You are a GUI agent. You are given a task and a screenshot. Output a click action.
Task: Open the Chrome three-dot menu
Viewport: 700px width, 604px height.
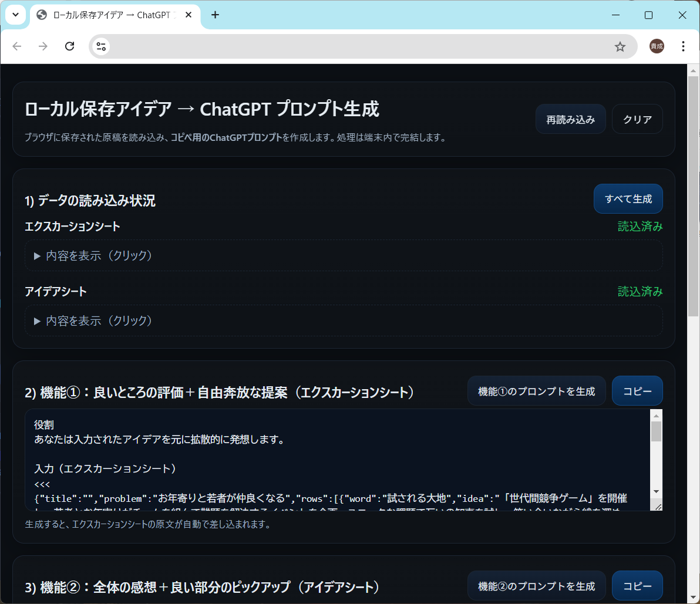(x=683, y=46)
